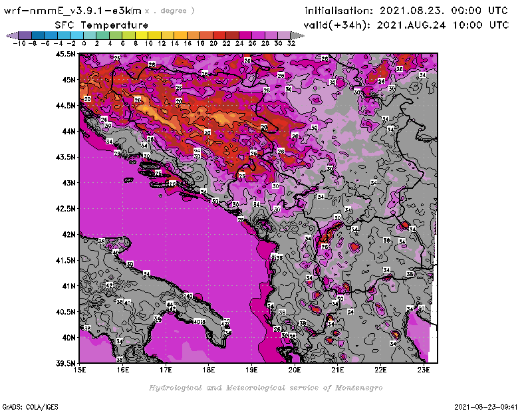Click the '41.5N' latitude axis label
The height and width of the screenshot is (411, 532).
click(66, 260)
